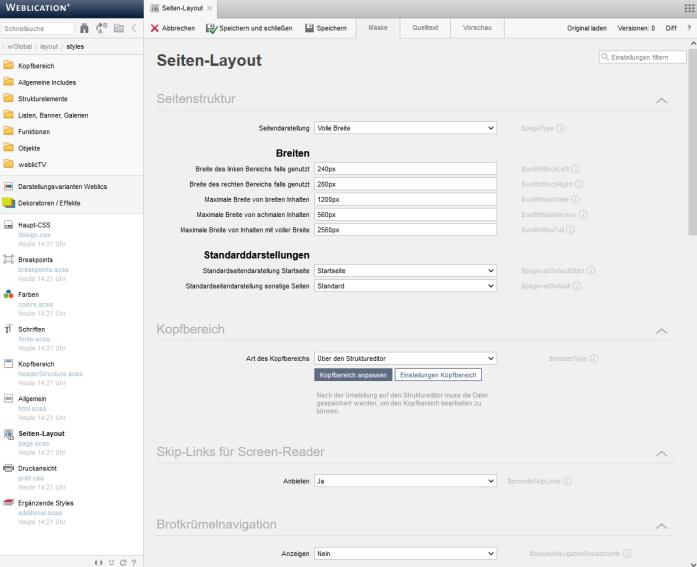Click wGlobal in the breadcrumb path
This screenshot has height=567, width=697.
[20, 46]
